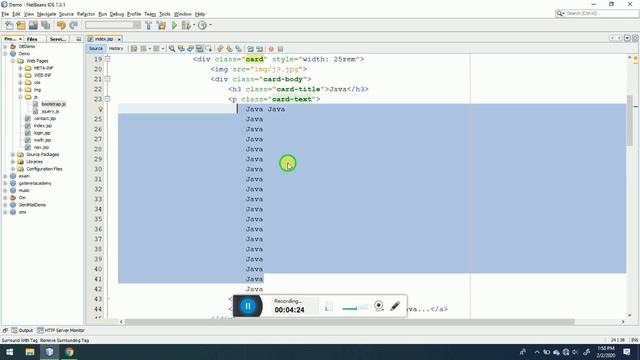Open the Output window button

click(x=22, y=330)
